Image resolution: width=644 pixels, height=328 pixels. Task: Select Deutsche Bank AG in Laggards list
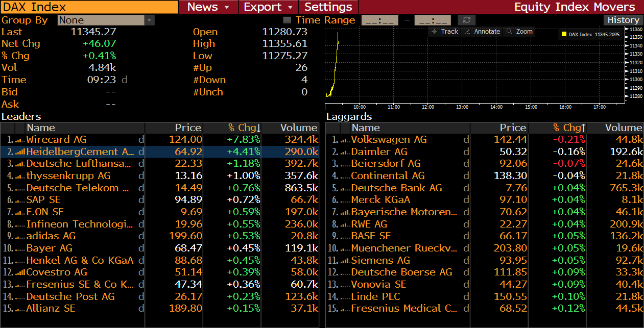396,188
